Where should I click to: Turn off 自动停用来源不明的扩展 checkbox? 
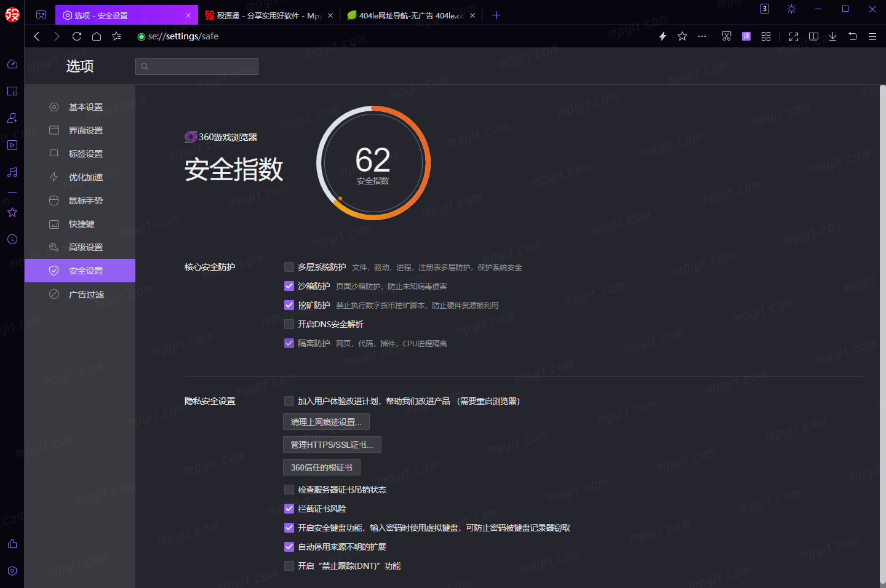pos(289,547)
